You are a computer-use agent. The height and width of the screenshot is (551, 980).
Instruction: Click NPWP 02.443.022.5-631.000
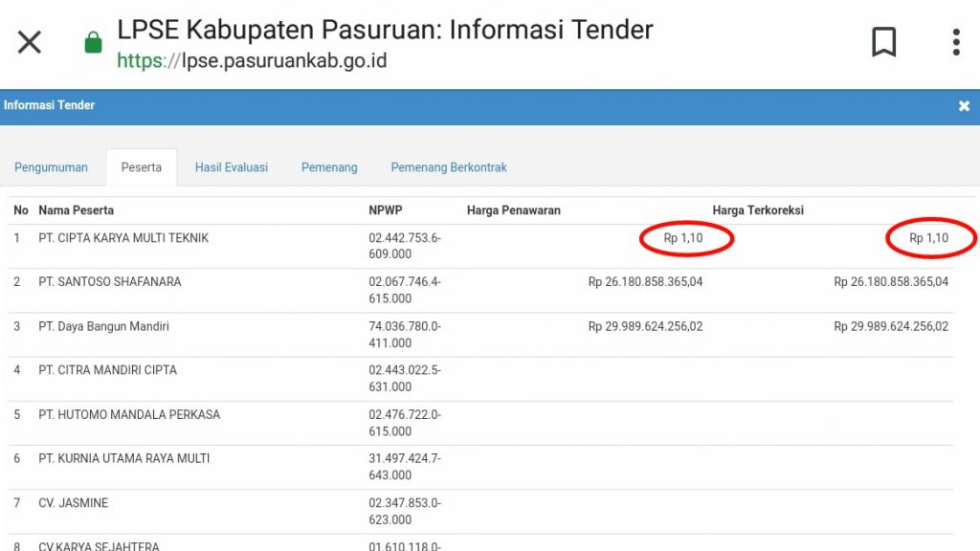(x=405, y=379)
